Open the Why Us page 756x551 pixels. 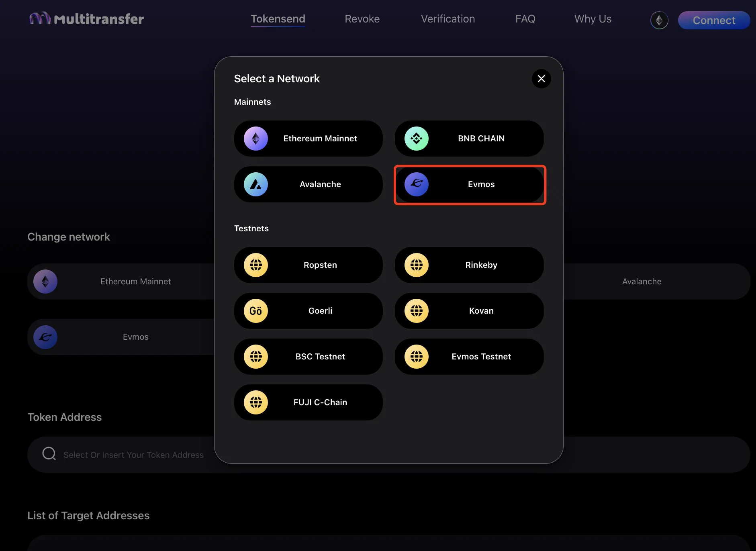point(593,19)
